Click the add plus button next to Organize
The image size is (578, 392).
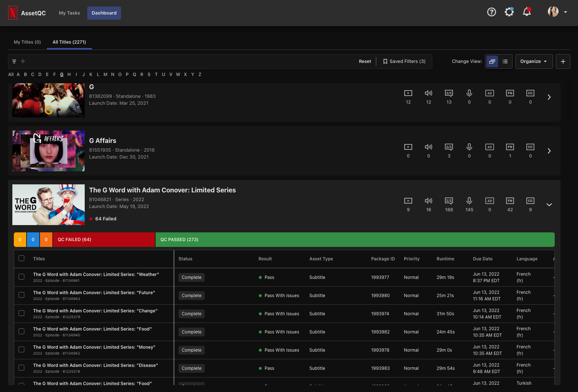[x=563, y=61]
